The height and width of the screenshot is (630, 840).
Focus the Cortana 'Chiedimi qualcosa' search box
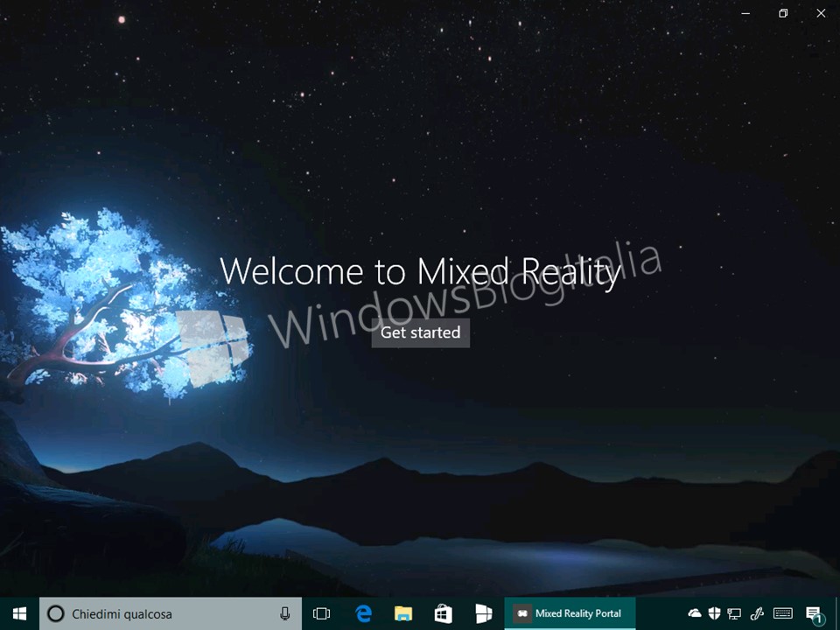tap(171, 613)
